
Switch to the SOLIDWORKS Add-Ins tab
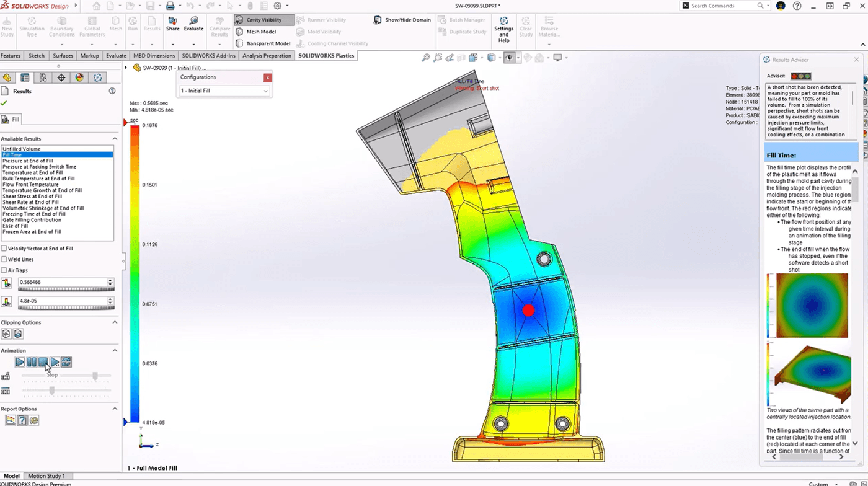(x=208, y=55)
